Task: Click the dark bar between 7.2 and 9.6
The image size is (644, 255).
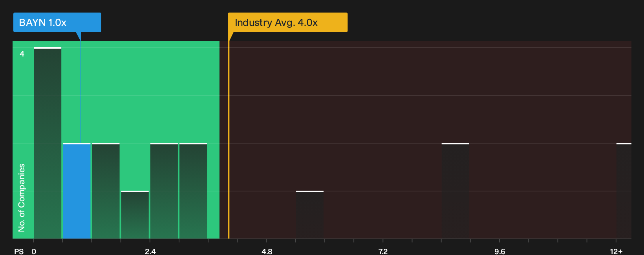Action: coord(456,191)
